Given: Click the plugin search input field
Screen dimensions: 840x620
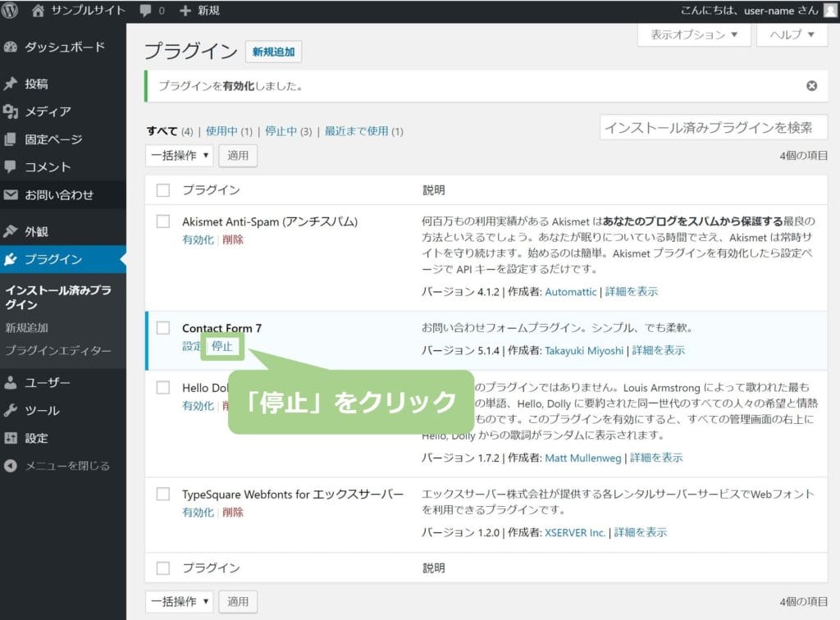Looking at the screenshot, I should [x=714, y=128].
